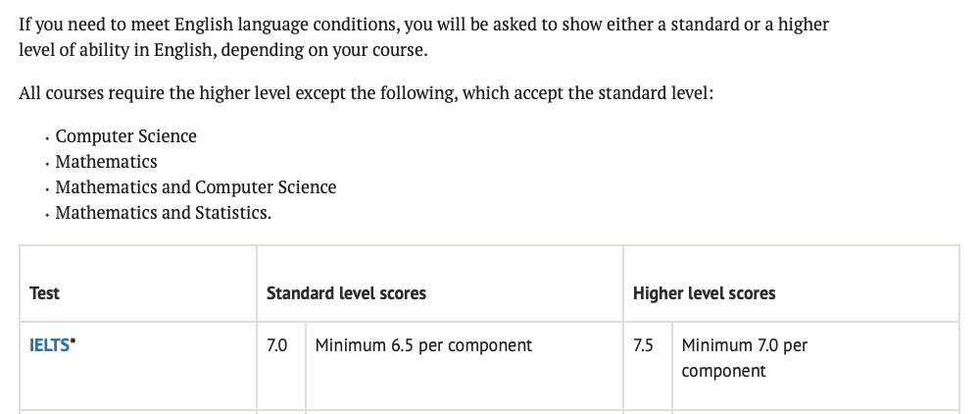Click Mathematics and Statistics bullet text
The width and height of the screenshot is (980, 414).
(163, 213)
